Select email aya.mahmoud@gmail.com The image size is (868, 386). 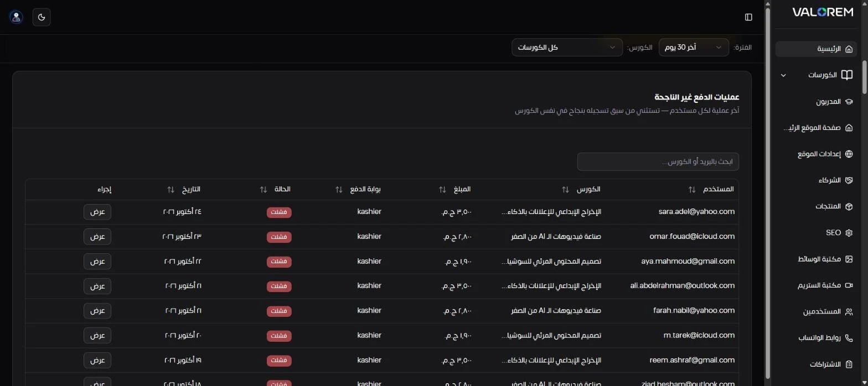pyautogui.click(x=689, y=262)
